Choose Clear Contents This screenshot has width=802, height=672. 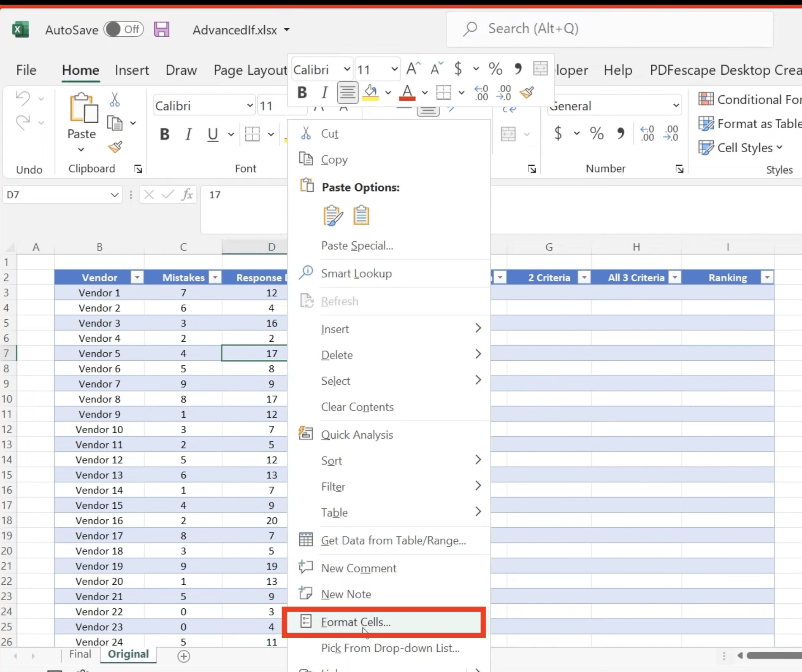389,407
